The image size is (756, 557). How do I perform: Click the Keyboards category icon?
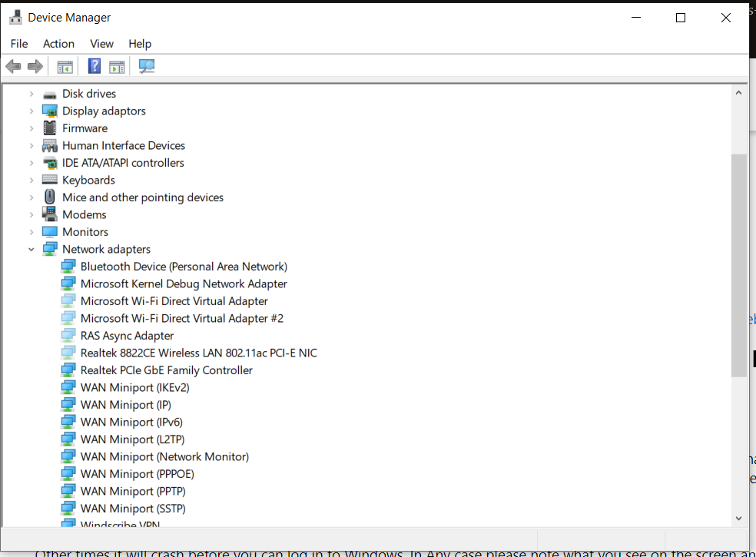pyautogui.click(x=50, y=180)
